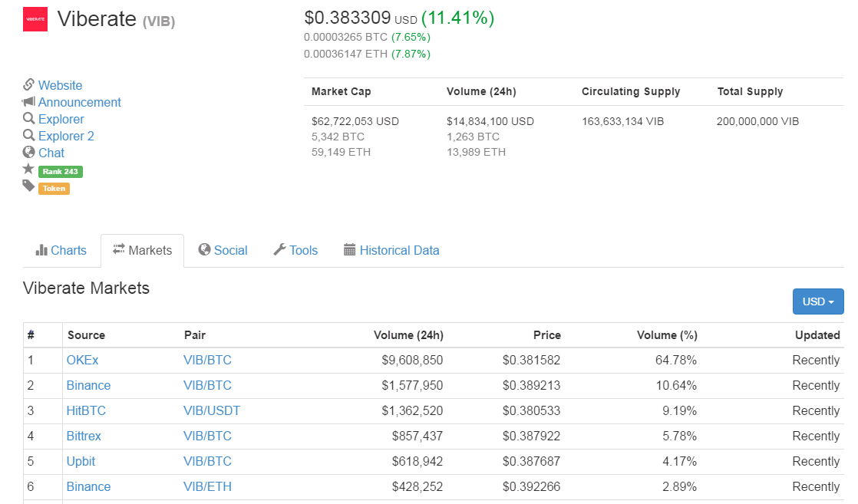
Task: Click the green Rank 243 badge
Action: point(60,171)
